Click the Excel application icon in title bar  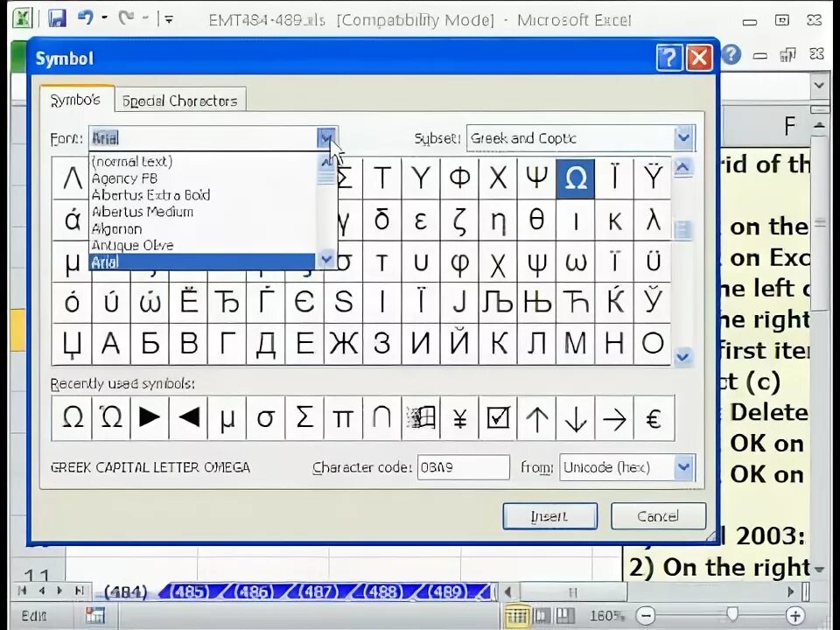pos(23,18)
